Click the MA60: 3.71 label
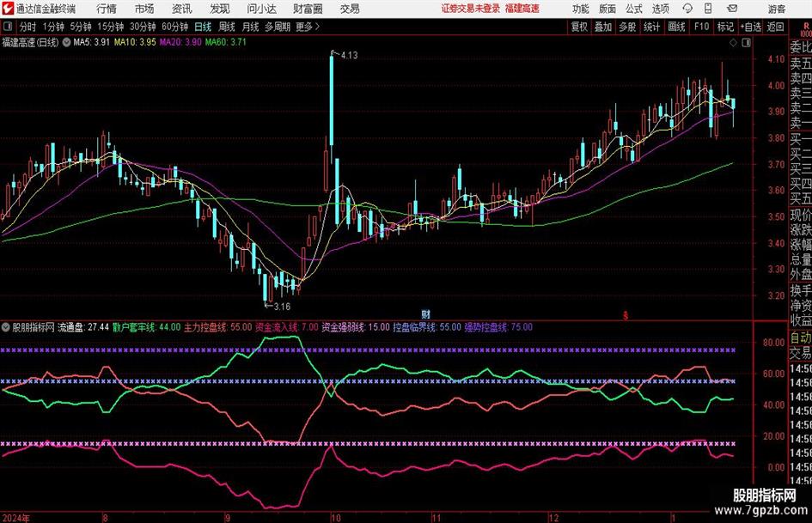Screen dimensions: 812x523 (x=226, y=42)
